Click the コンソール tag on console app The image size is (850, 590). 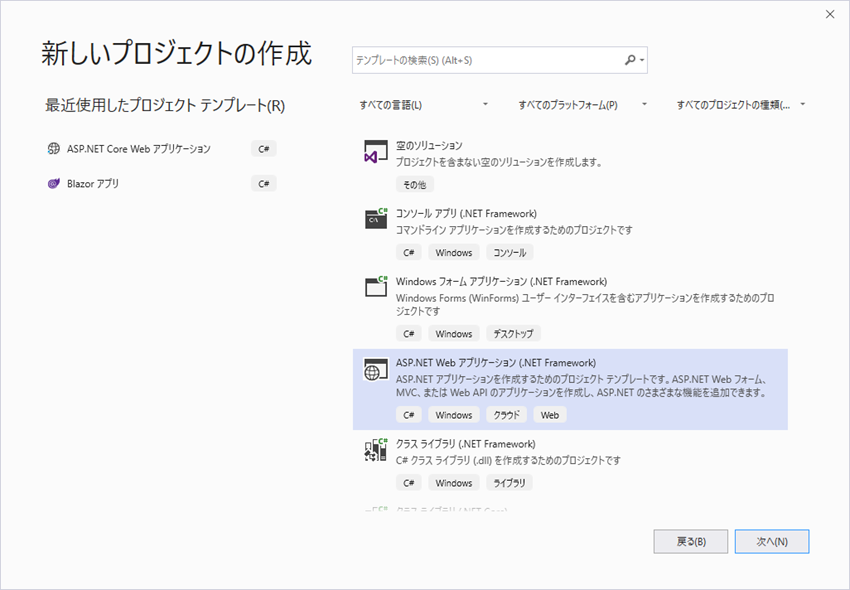[x=510, y=252]
